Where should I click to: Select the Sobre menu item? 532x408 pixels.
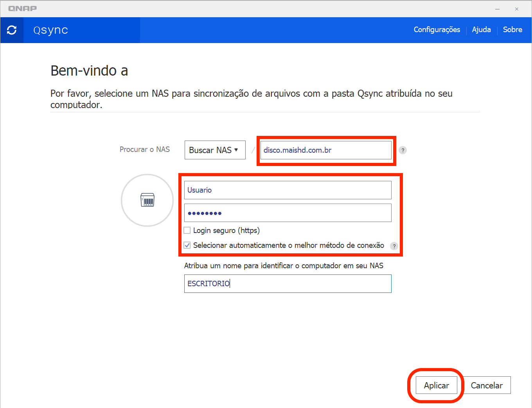tap(512, 30)
